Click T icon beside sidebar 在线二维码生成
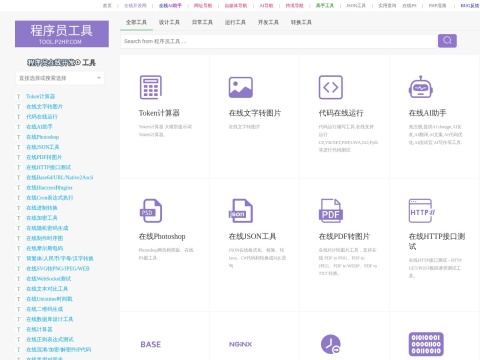The image size is (480, 360). pyautogui.click(x=19, y=309)
